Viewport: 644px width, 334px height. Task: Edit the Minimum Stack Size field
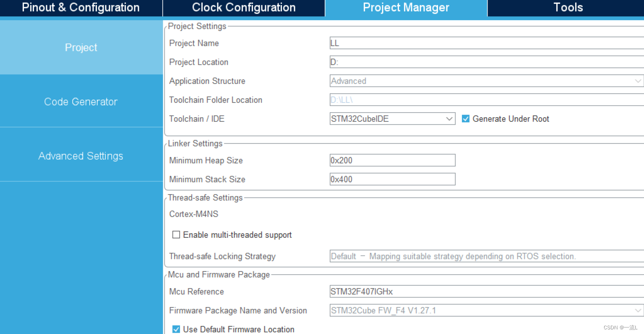pos(392,179)
